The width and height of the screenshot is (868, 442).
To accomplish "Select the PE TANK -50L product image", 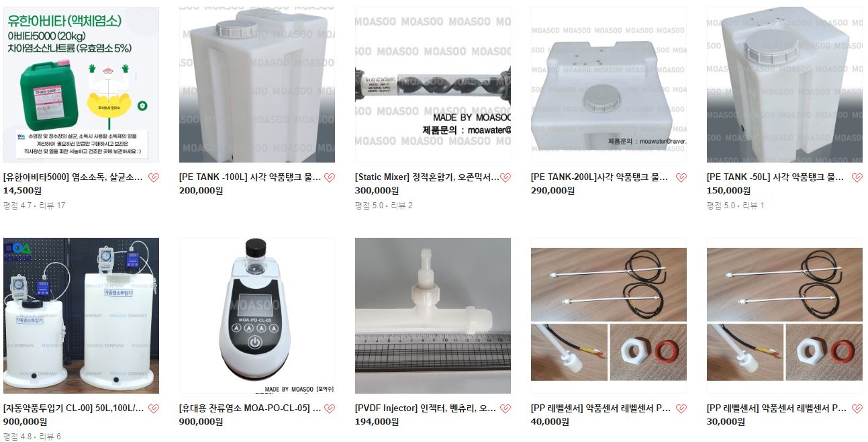I will pos(785,85).
